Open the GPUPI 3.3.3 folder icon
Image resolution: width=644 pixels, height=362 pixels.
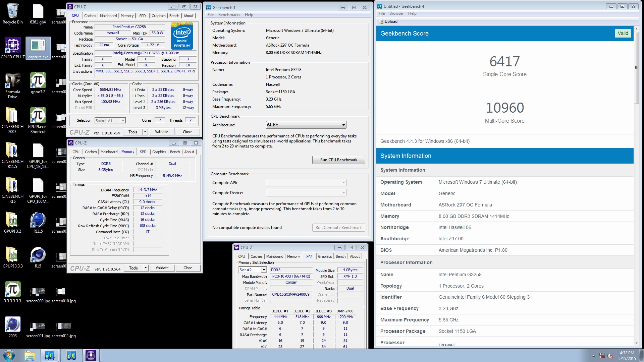click(x=12, y=257)
